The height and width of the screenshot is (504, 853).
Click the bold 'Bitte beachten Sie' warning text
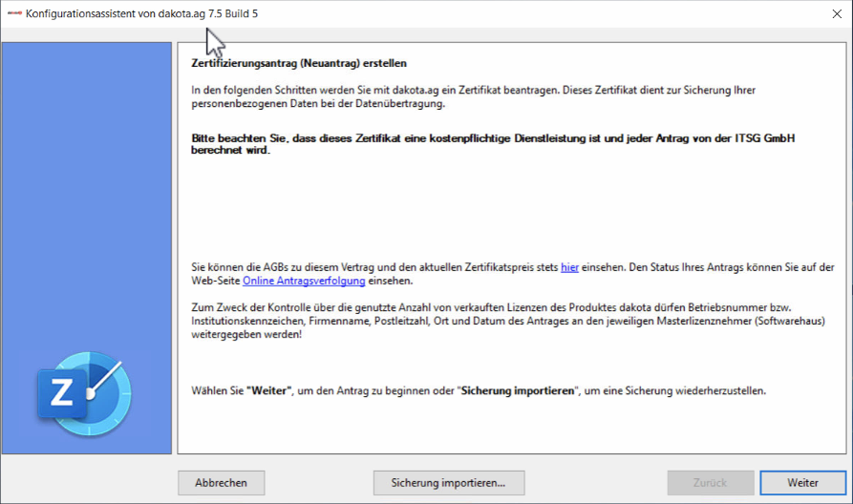[493, 144]
